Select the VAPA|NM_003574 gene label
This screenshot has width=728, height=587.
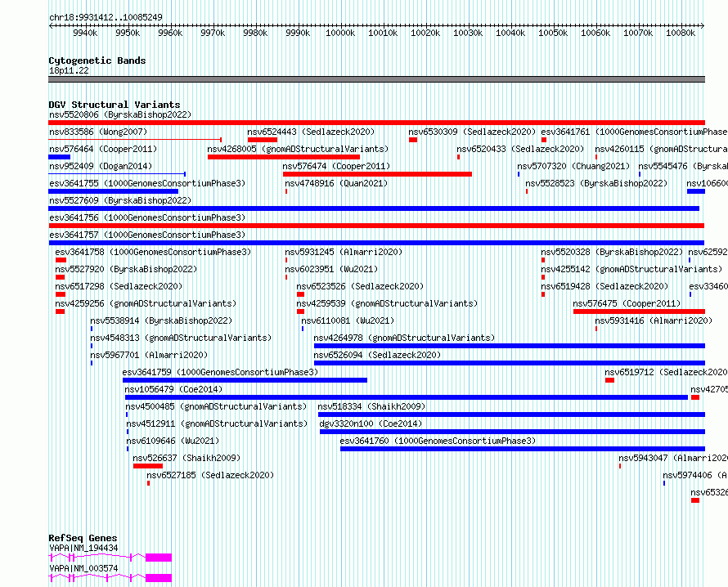pos(83,568)
